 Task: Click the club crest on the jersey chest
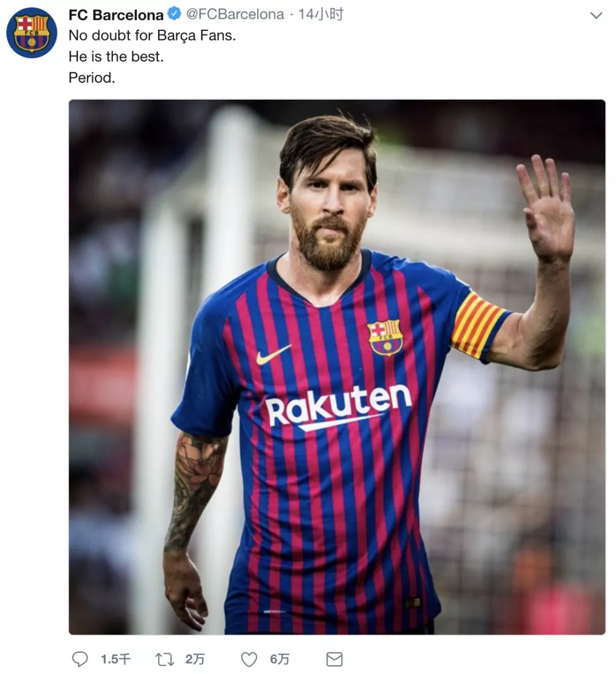click(x=386, y=337)
